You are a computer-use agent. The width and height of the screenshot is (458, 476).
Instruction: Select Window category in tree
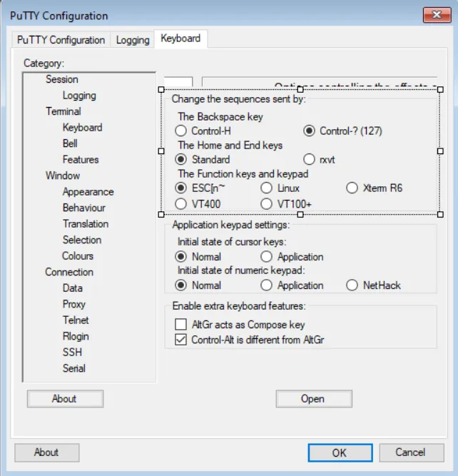pos(63,176)
